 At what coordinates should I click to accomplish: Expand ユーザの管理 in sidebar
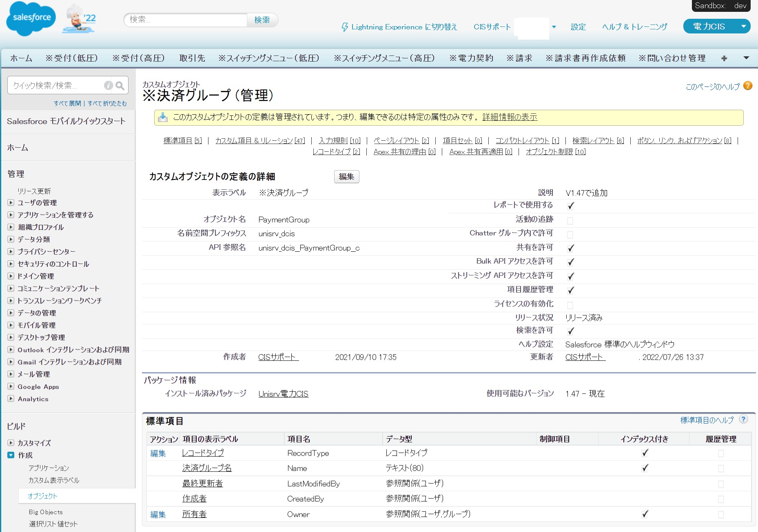(11, 202)
